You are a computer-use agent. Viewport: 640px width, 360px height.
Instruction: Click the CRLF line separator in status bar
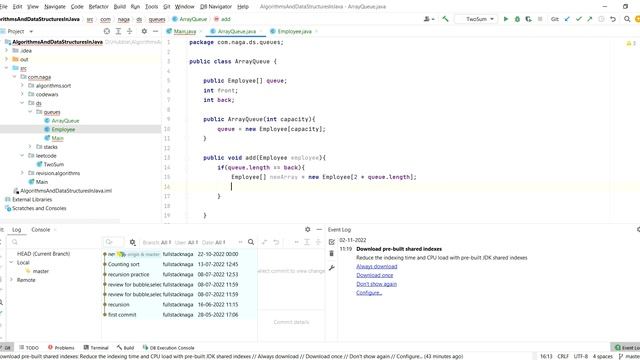(563, 356)
